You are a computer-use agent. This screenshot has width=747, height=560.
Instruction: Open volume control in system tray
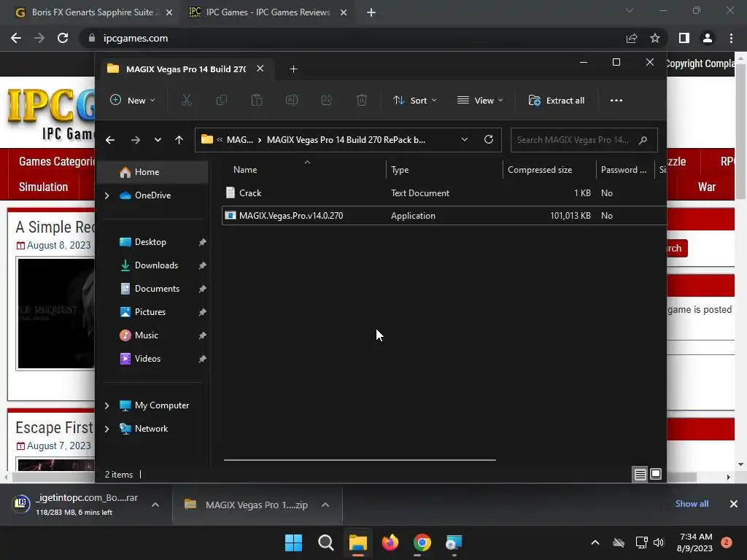coord(659,542)
